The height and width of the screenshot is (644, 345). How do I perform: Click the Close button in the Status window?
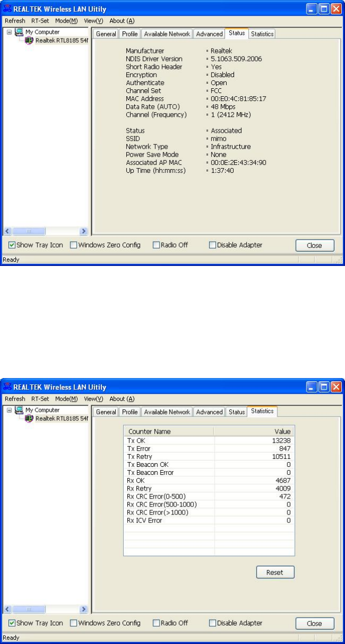315,245
